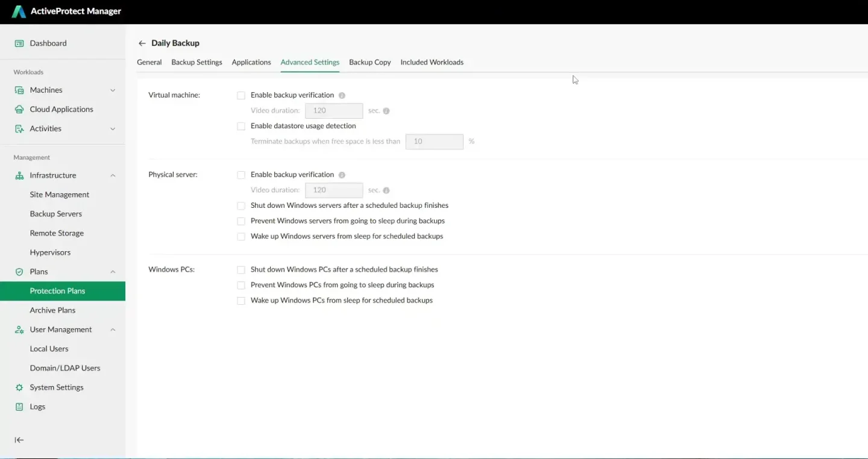This screenshot has height=459, width=868.
Task: Collapse the User Management section chevron
Action: [x=113, y=330]
